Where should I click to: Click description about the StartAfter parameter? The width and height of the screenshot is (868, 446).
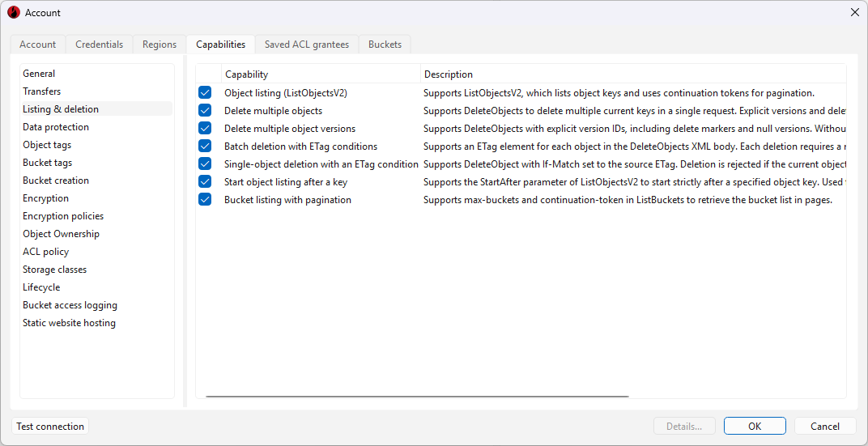[634, 181]
